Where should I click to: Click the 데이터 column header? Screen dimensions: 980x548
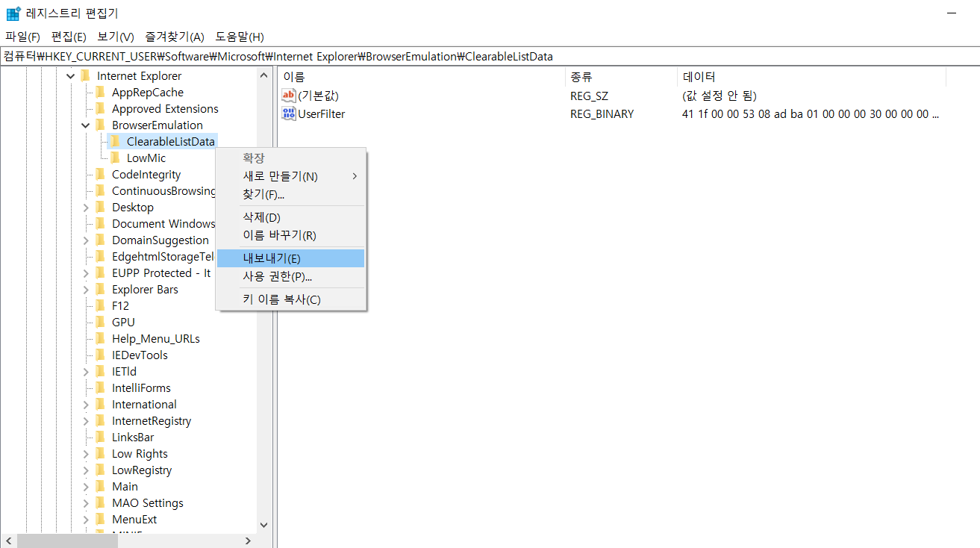811,76
